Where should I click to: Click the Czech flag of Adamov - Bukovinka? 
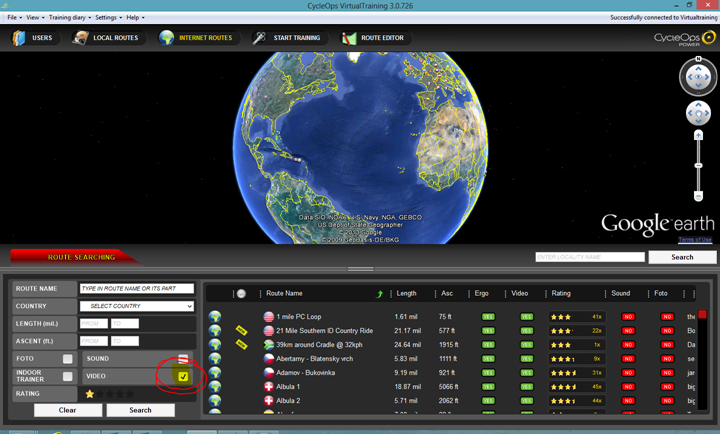tap(269, 372)
